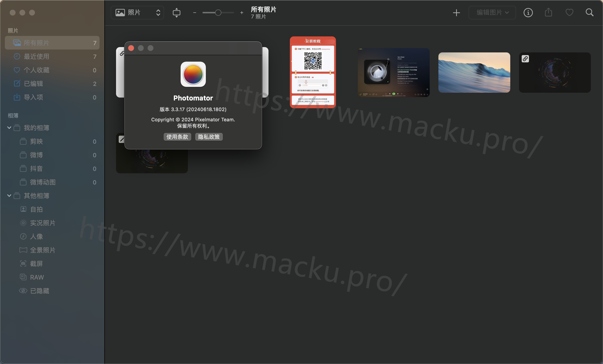Close the Photomator About dialog
The image size is (603, 364).
pyautogui.click(x=131, y=48)
